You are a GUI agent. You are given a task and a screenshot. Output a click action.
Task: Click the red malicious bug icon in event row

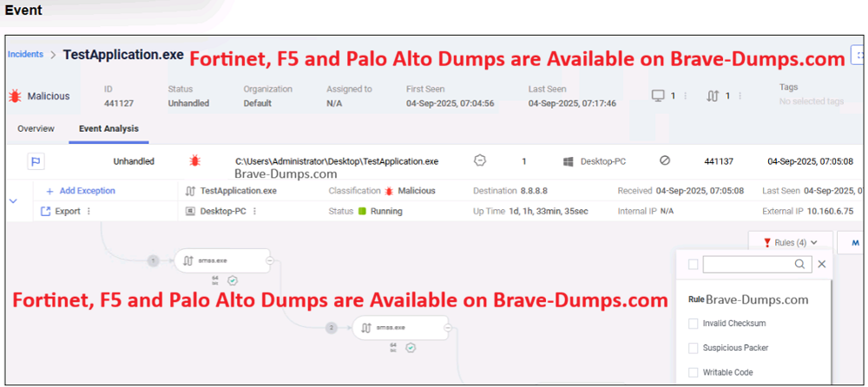point(195,161)
